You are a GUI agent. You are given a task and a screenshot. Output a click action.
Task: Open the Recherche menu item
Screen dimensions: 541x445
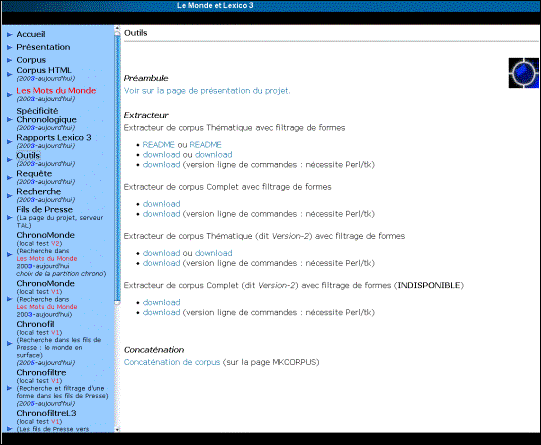(39, 191)
